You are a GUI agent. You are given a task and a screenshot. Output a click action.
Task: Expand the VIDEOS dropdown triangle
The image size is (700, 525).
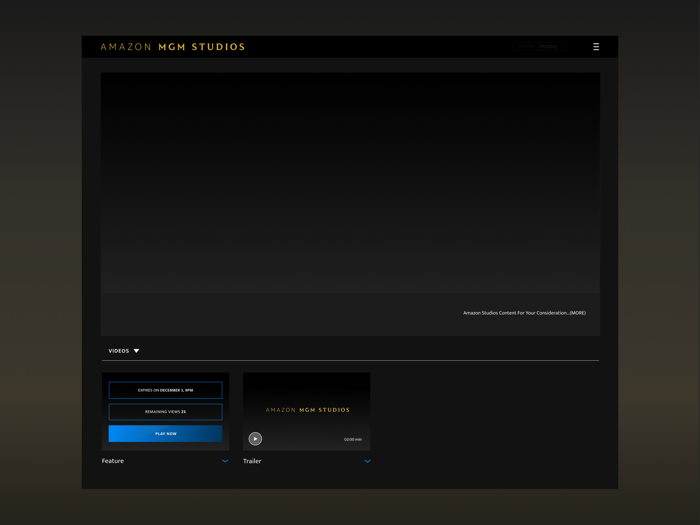[137, 351]
